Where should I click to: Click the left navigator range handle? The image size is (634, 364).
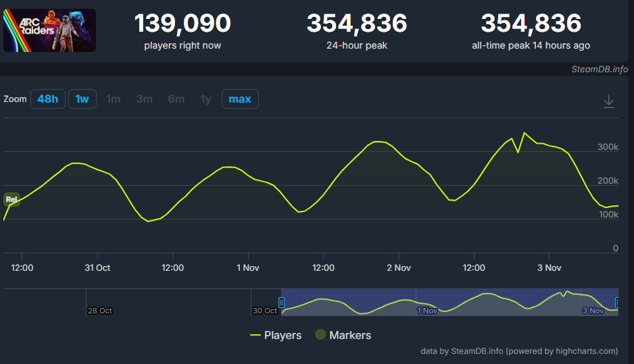click(282, 302)
